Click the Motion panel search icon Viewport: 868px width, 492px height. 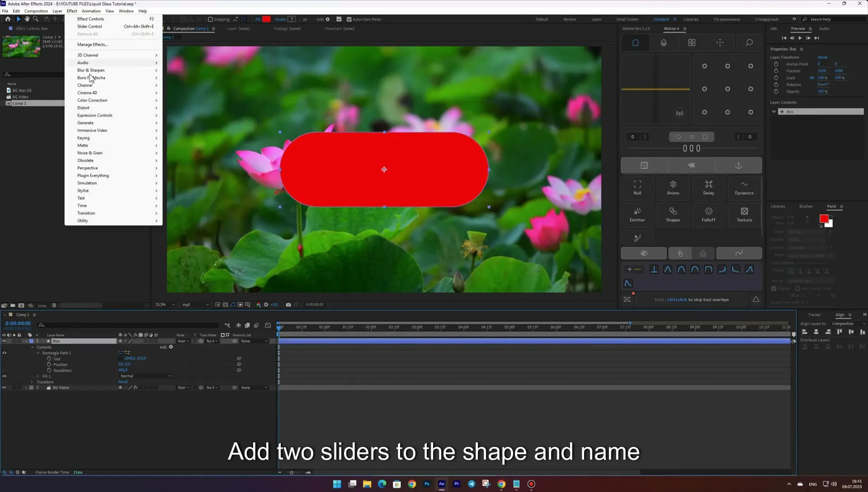(749, 43)
